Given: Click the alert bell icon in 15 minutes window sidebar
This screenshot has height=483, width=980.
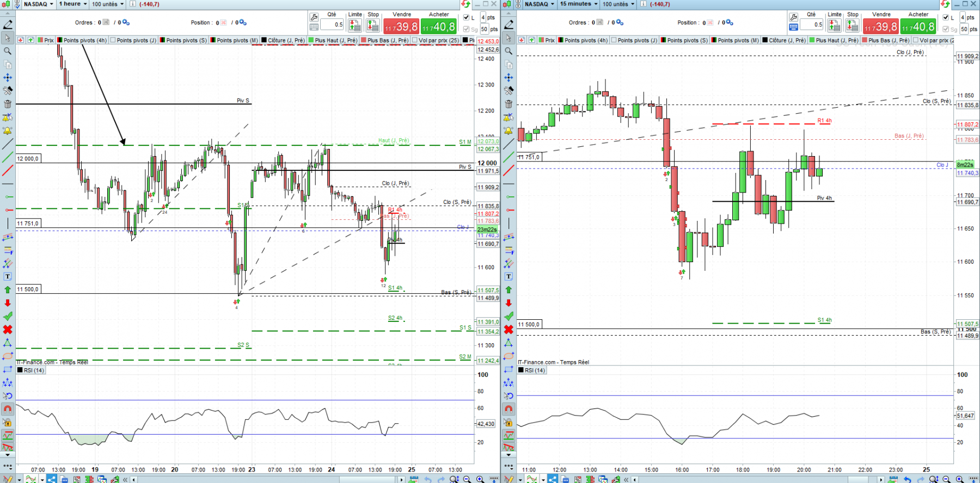Looking at the screenshot, I should (x=509, y=131).
